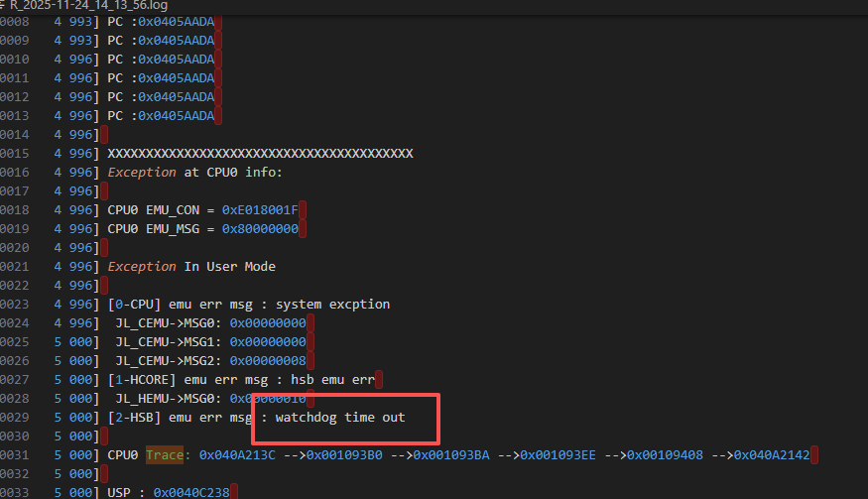Click the JL_CEMU->MSG0 value 0x00000000

point(268,322)
